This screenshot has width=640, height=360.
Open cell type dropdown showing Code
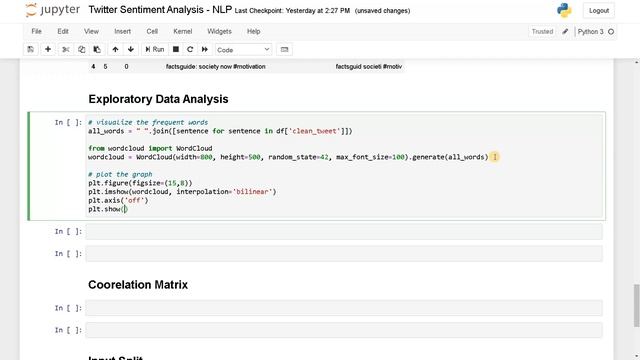[243, 50]
